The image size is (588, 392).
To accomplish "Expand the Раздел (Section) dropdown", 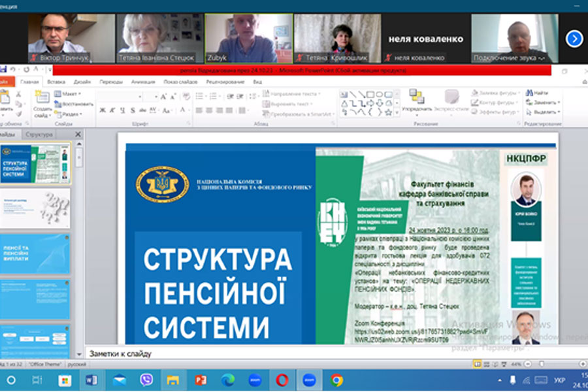I will pyautogui.click(x=71, y=114).
